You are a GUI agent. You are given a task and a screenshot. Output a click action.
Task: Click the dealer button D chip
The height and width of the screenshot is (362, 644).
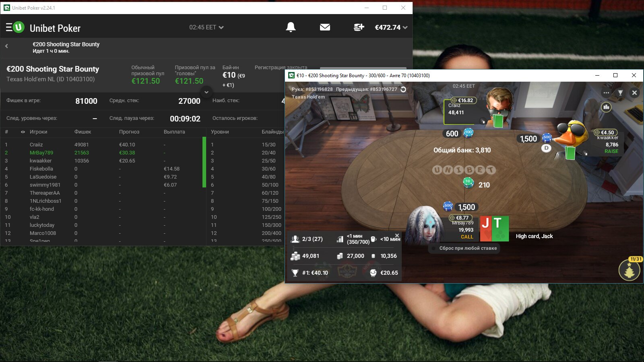[546, 148]
